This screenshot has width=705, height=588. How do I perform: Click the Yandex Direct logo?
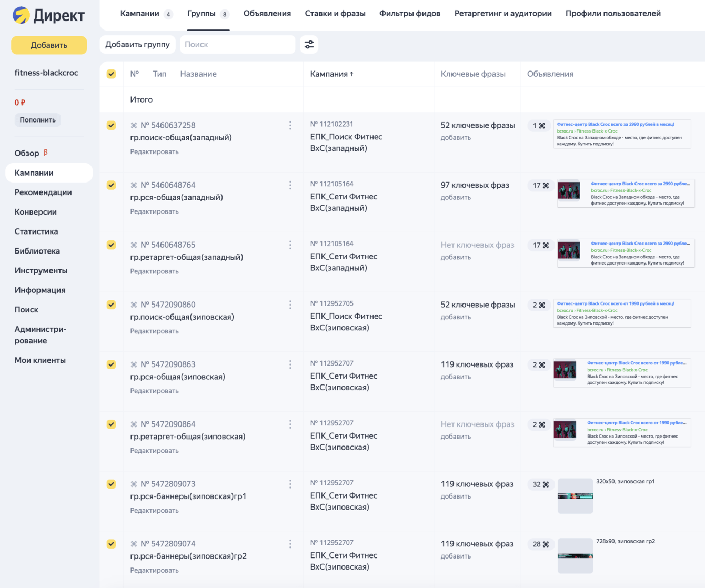tap(48, 15)
